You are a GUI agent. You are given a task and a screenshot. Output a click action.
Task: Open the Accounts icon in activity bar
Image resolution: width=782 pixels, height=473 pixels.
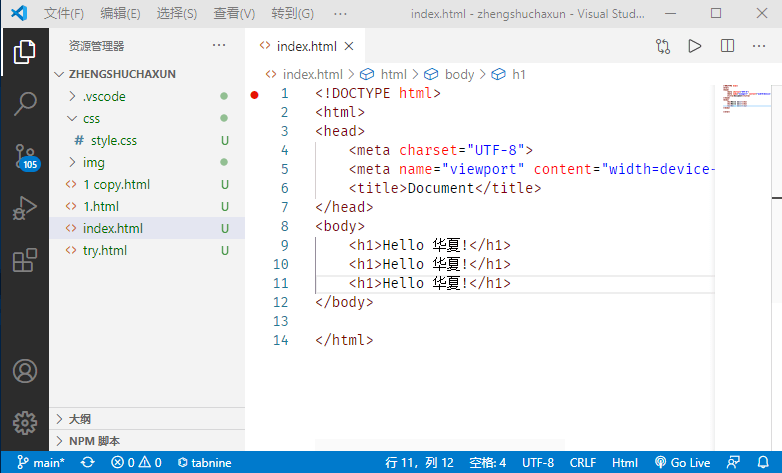click(x=24, y=371)
